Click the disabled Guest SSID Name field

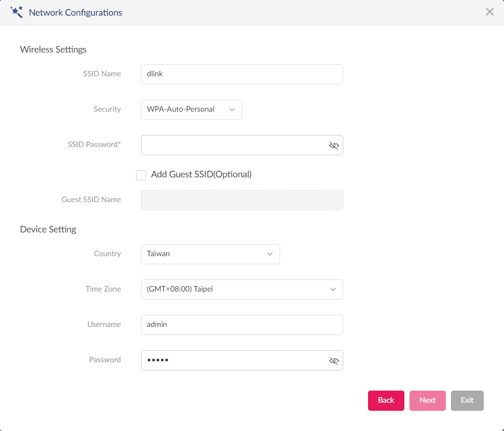242,200
